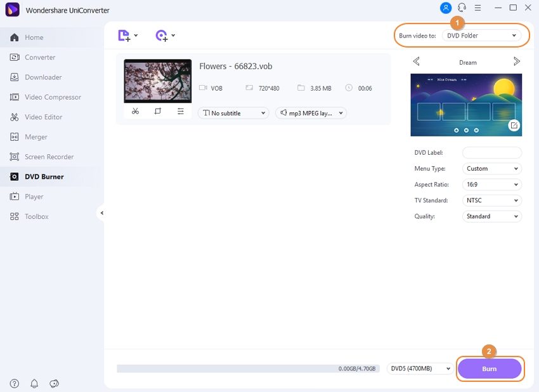This screenshot has width=539, height=392.
Task: Open the Quality Standard dropdown
Action: tap(492, 216)
